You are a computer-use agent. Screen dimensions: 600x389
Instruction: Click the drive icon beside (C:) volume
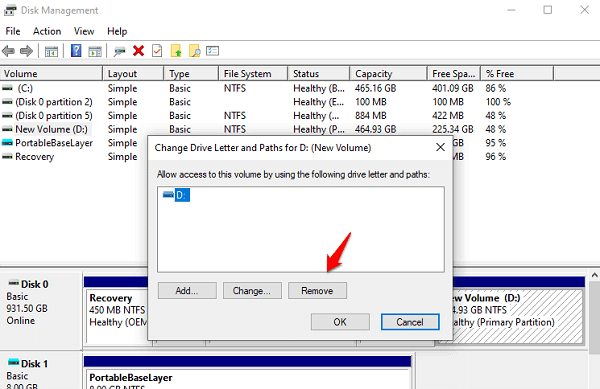[7, 88]
